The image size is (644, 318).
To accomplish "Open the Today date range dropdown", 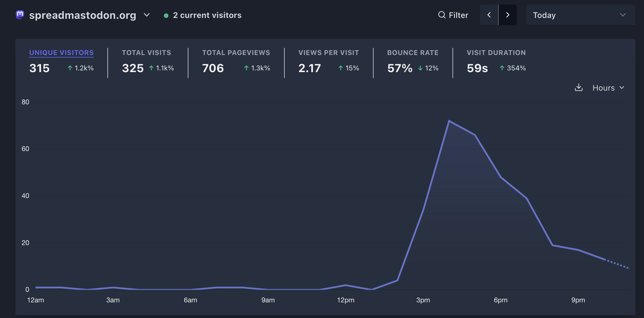I will tap(580, 15).
